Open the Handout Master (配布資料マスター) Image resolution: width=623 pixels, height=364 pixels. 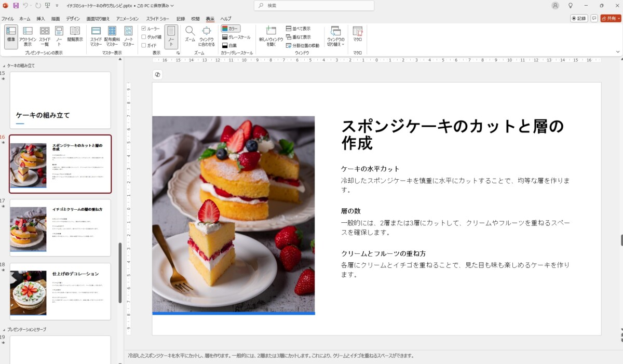[x=112, y=36]
